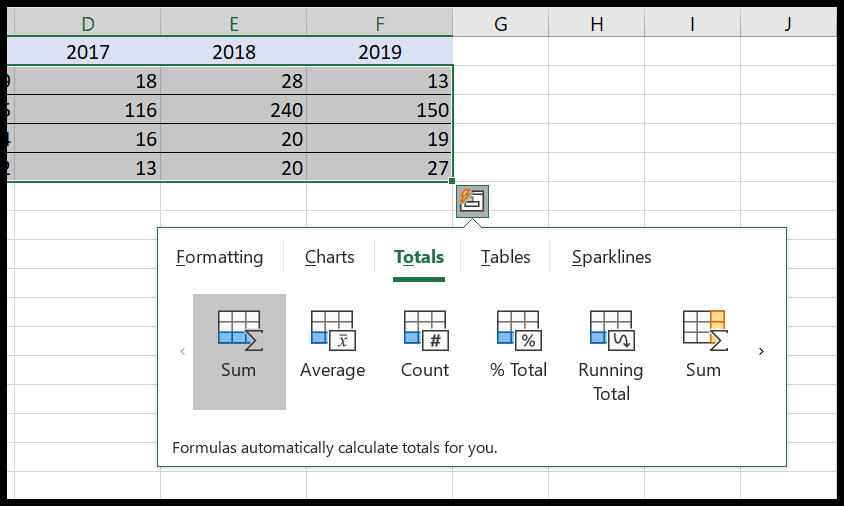Click the 2017 header cell
Screen dimensions: 844x506
(x=88, y=52)
